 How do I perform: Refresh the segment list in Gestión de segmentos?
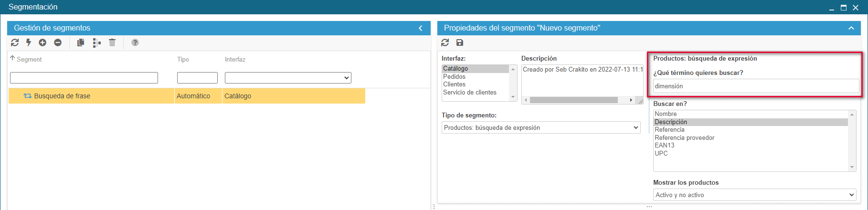[x=15, y=42]
